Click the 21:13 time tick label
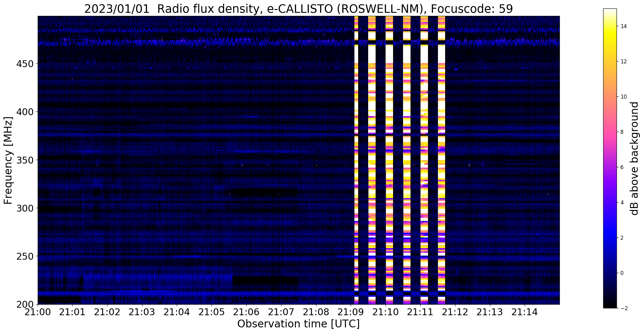 (x=490, y=312)
